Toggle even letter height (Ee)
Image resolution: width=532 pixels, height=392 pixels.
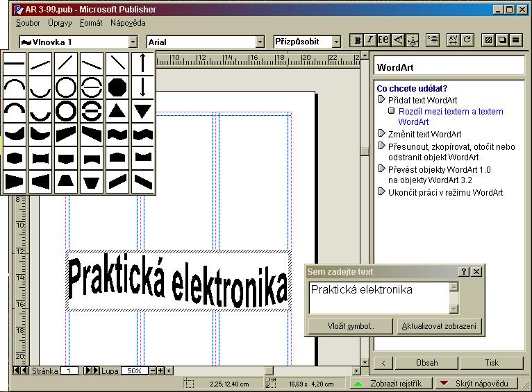tap(384, 40)
